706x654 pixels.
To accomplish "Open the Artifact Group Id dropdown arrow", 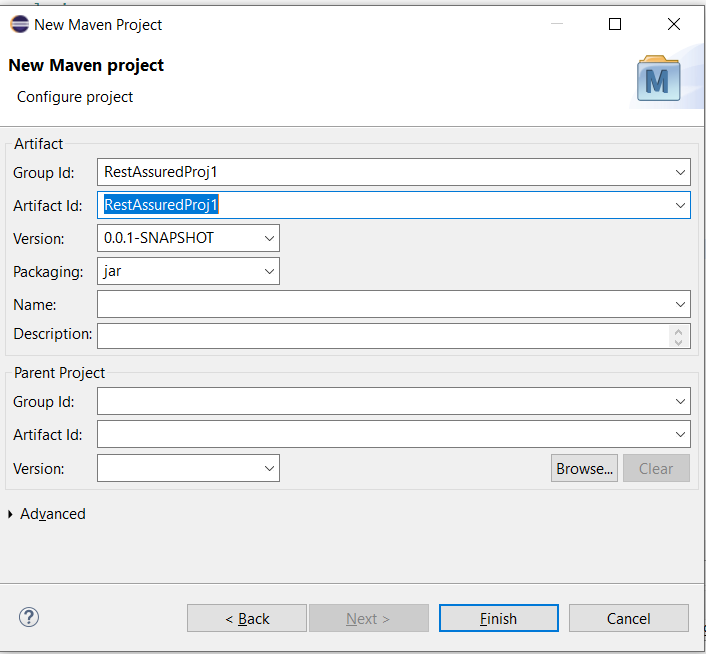I will coord(680,172).
